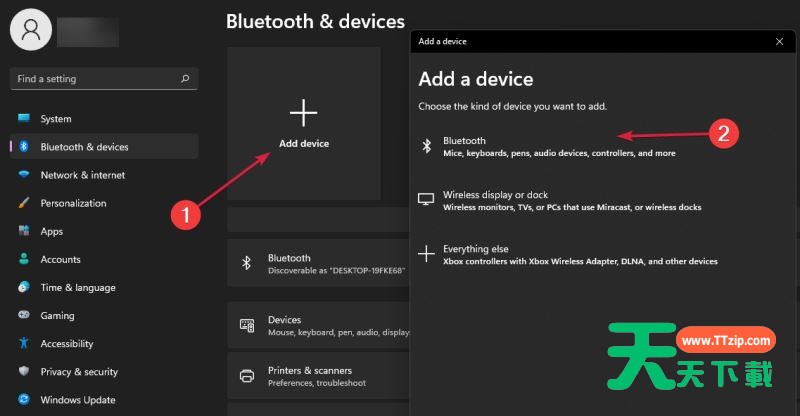Click the user profile avatar

click(31, 31)
